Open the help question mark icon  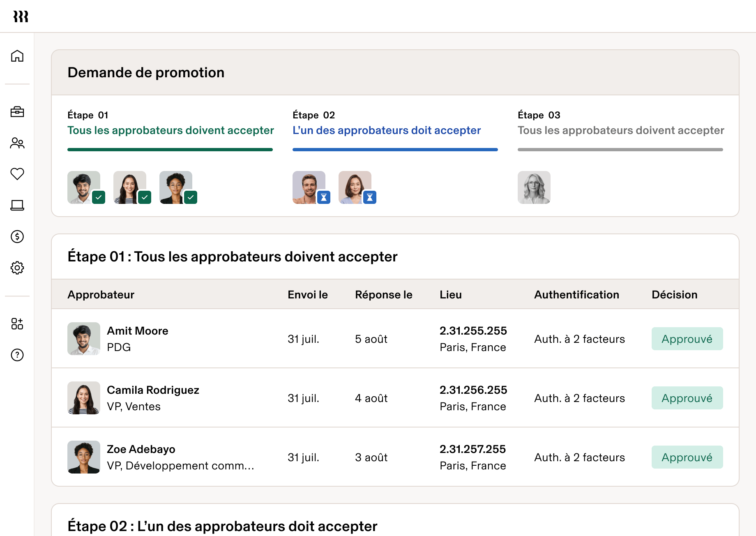[x=17, y=355]
